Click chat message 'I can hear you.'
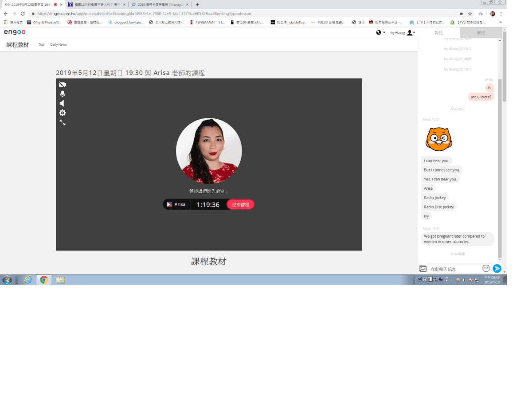Screen dimensions: 532x399 (437, 160)
